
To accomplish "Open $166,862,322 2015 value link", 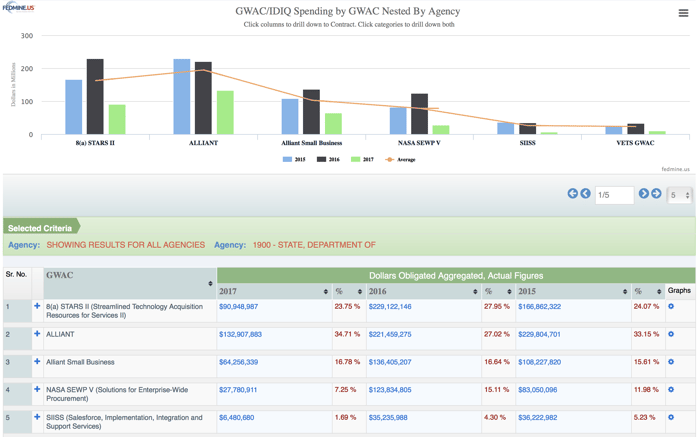I will tap(540, 307).
